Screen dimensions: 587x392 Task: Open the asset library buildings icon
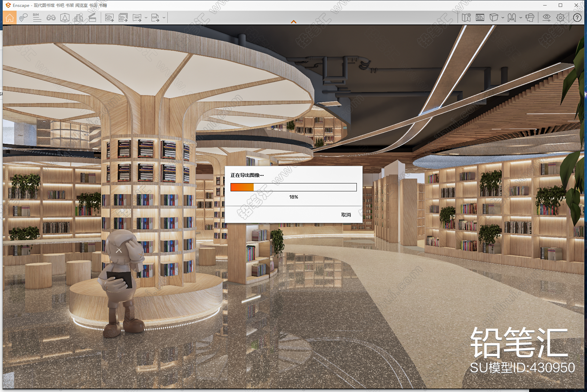pyautogui.click(x=79, y=18)
